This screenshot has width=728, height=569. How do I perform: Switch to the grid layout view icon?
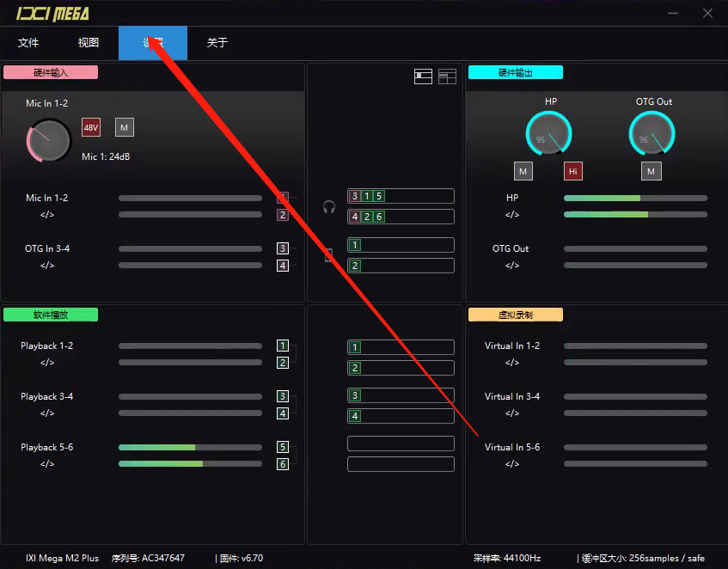(x=447, y=76)
